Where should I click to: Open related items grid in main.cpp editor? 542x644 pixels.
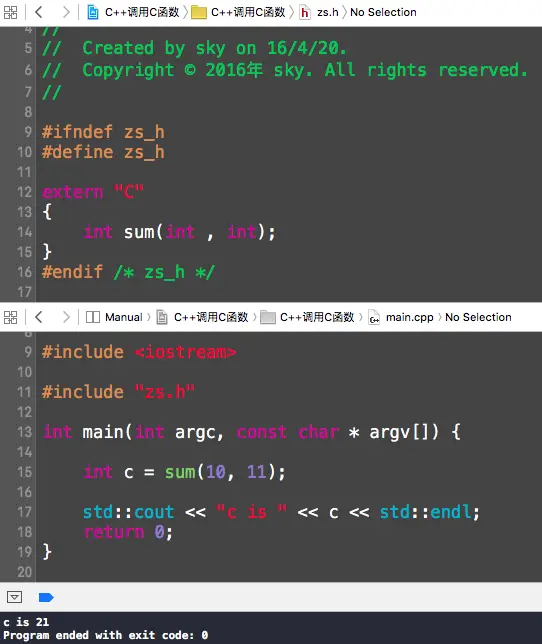tap(10, 317)
